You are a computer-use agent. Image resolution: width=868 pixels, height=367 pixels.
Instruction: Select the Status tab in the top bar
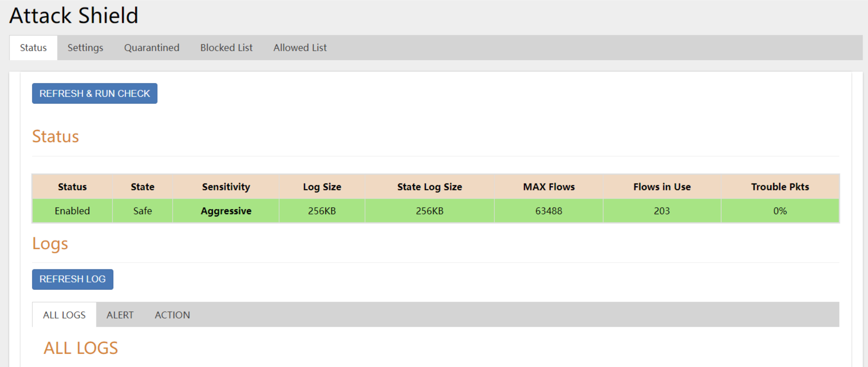33,47
